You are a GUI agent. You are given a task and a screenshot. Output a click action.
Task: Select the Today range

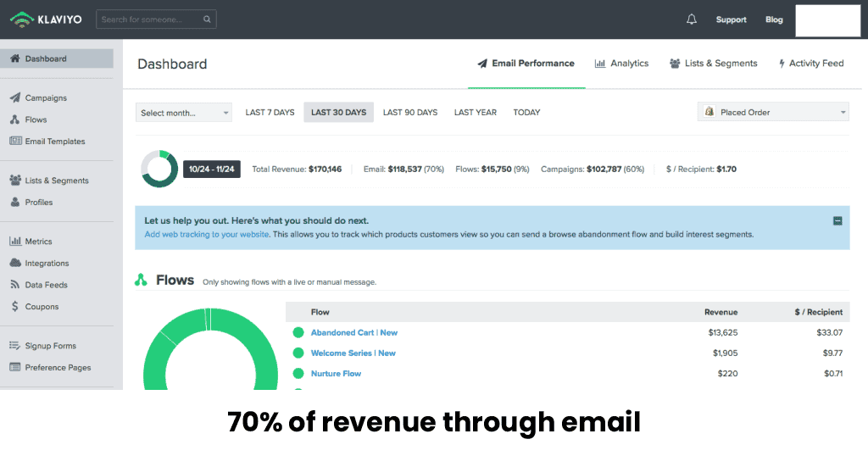[x=526, y=113]
